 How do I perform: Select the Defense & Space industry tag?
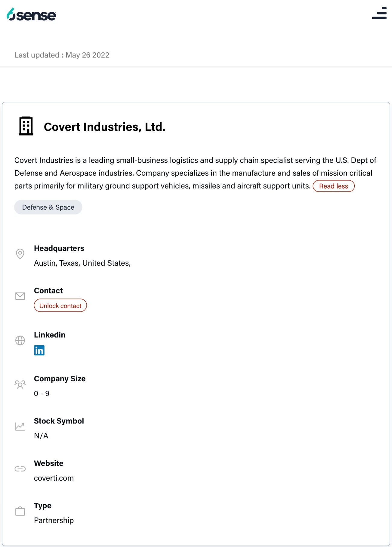tap(48, 207)
